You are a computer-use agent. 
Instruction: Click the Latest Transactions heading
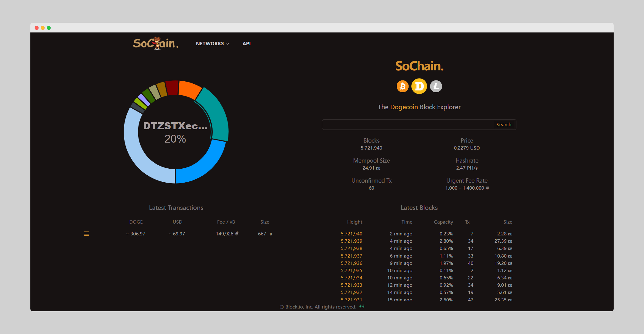tap(176, 208)
